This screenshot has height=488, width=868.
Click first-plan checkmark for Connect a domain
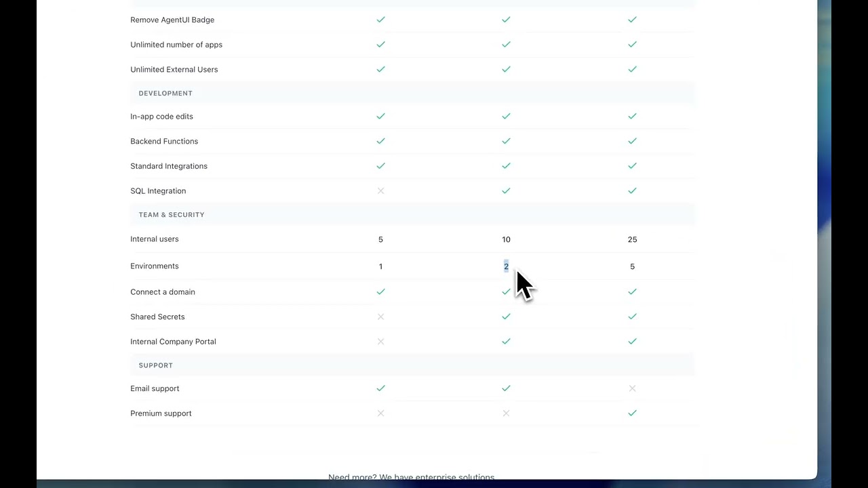click(380, 291)
